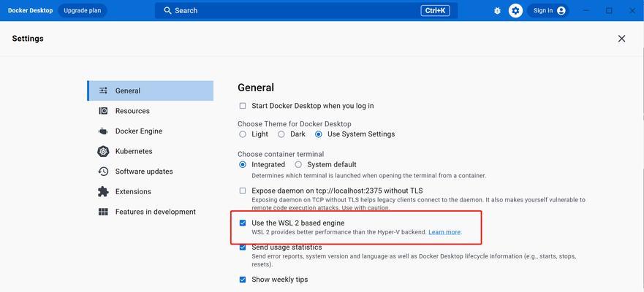Open Extensions settings

(151, 191)
